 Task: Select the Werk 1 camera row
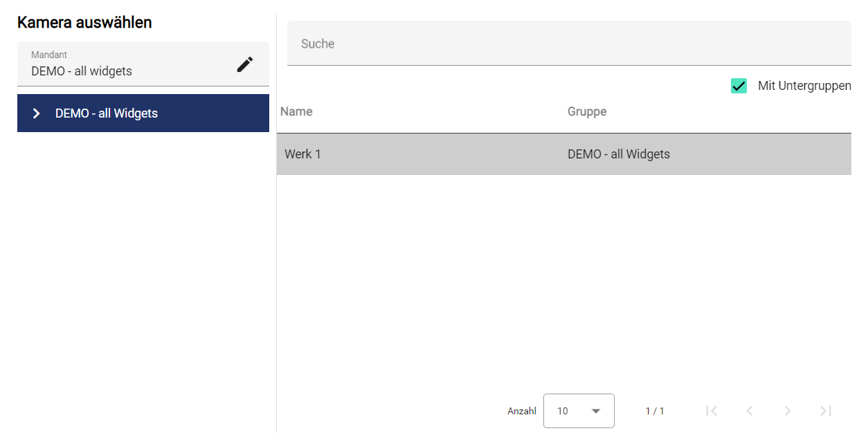(303, 154)
